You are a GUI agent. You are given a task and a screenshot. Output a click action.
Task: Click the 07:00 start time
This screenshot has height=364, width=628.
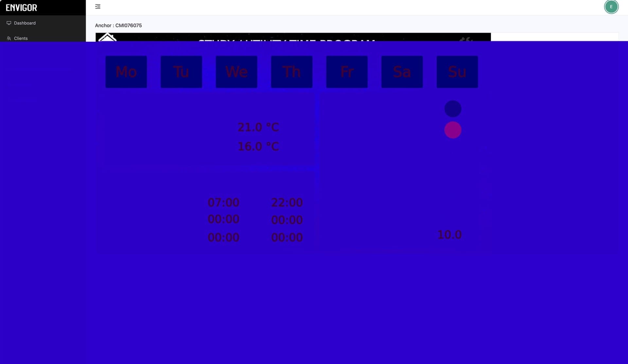[224, 203]
